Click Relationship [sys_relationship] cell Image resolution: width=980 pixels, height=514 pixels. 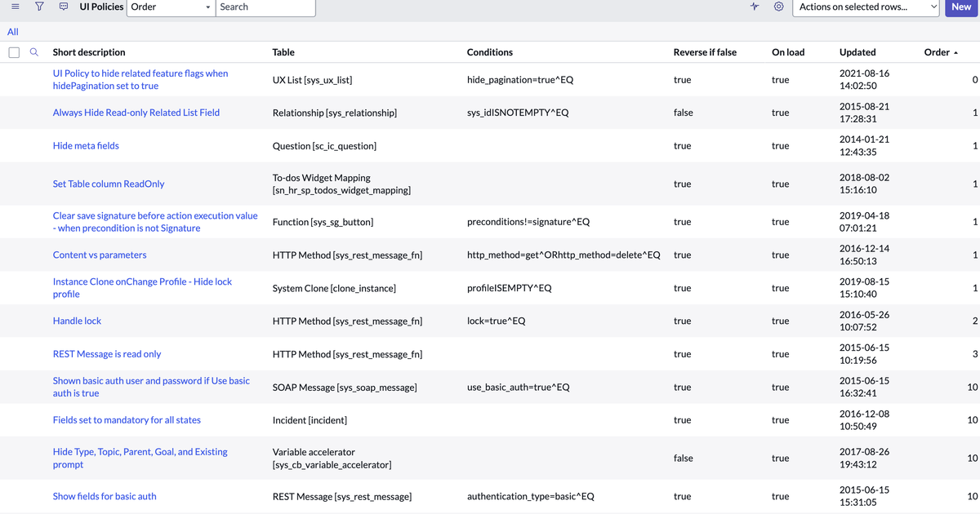(x=335, y=113)
